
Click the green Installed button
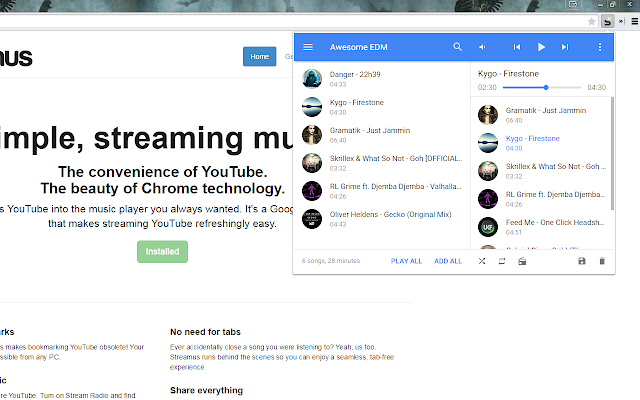pos(162,252)
